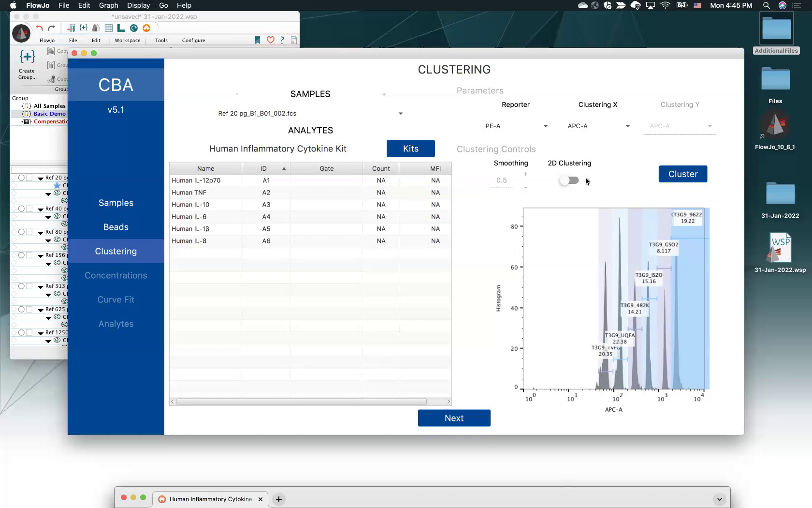Click the Next button
Screen dimensions: 812x508
(x=454, y=418)
